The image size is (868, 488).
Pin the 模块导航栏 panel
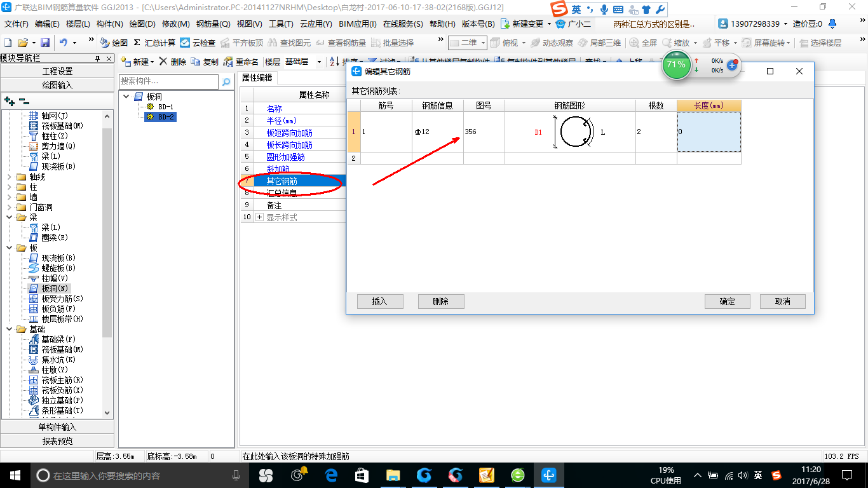(98, 58)
